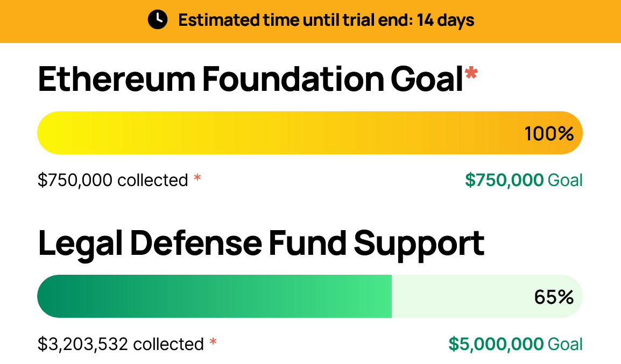The image size is (621, 364).
Task: Click the asterisk after $3,203,532 collected
Action: click(214, 340)
